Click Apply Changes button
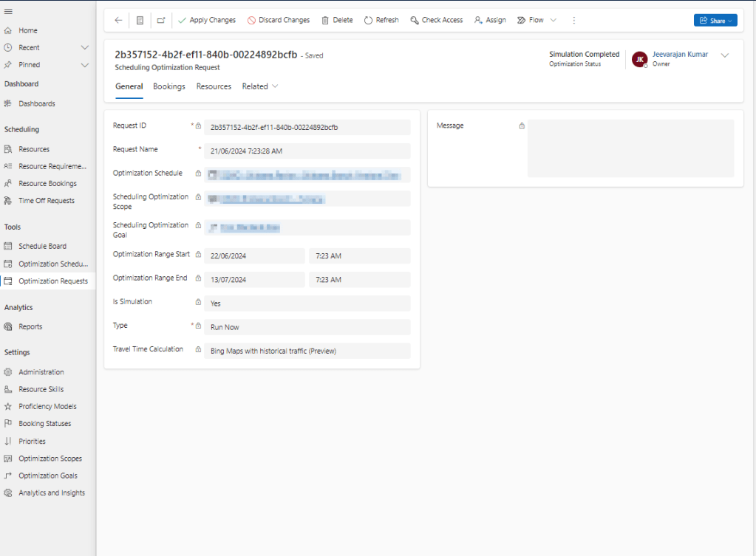Image resolution: width=756 pixels, height=556 pixels. [207, 20]
